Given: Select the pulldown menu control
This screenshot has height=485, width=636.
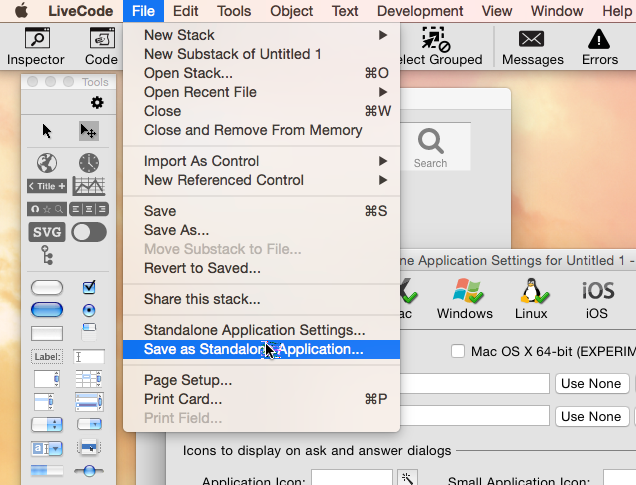Looking at the screenshot, I should [89, 425].
